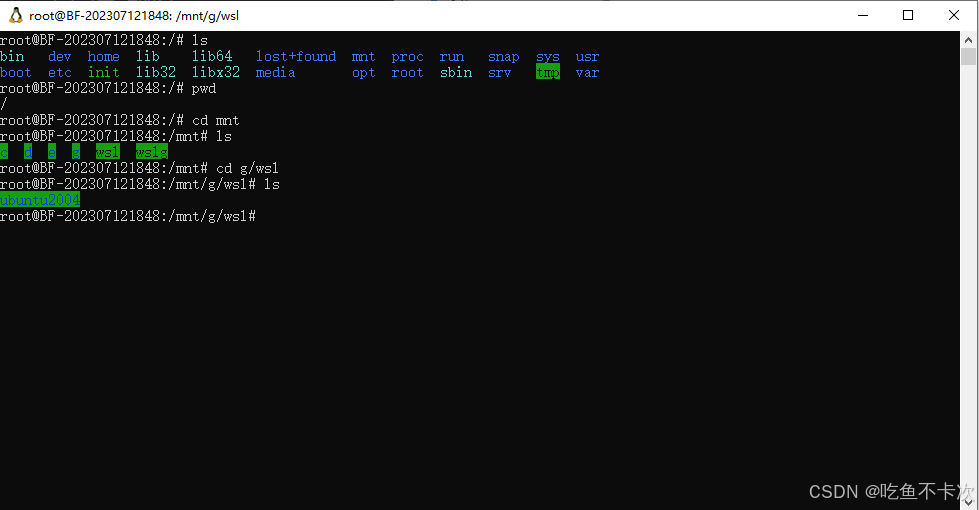This screenshot has width=979, height=510.
Task: Click the 'bin' directory entry
Action: [12, 57]
